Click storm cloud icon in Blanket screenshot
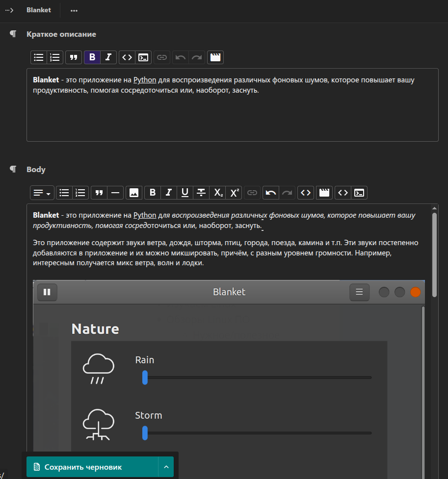This screenshot has height=479, width=448. click(98, 425)
